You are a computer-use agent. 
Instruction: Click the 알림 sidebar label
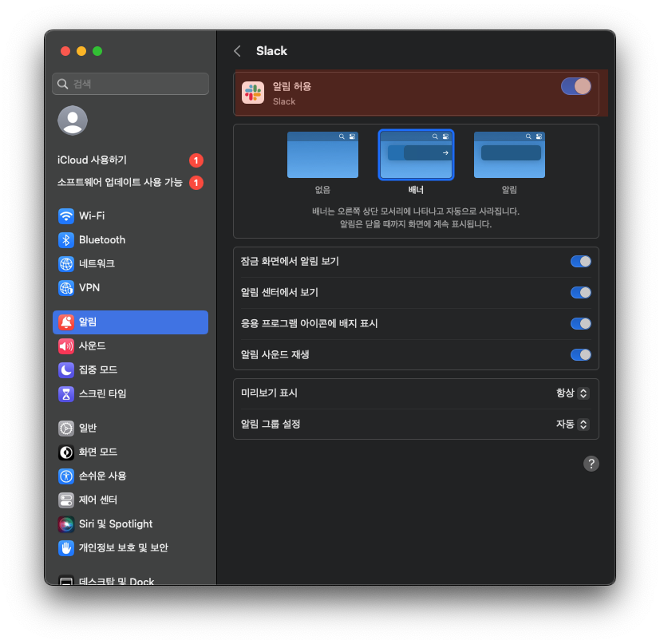(x=88, y=322)
